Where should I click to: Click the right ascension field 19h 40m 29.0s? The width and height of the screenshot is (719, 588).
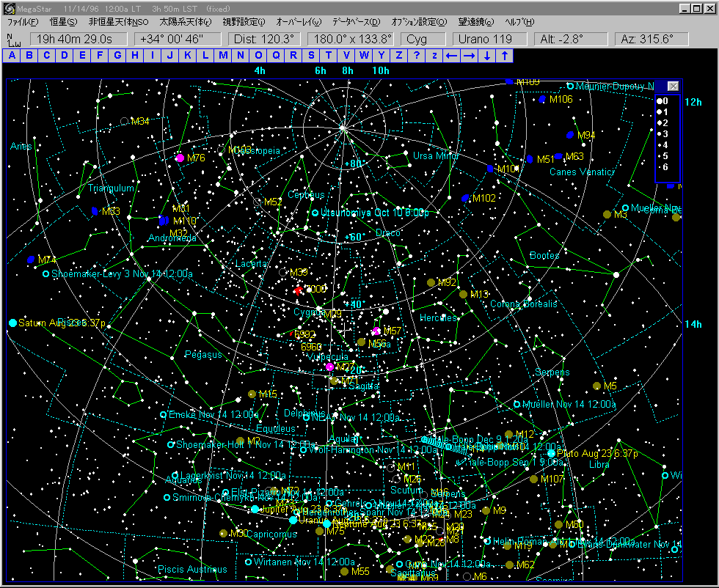tap(79, 40)
